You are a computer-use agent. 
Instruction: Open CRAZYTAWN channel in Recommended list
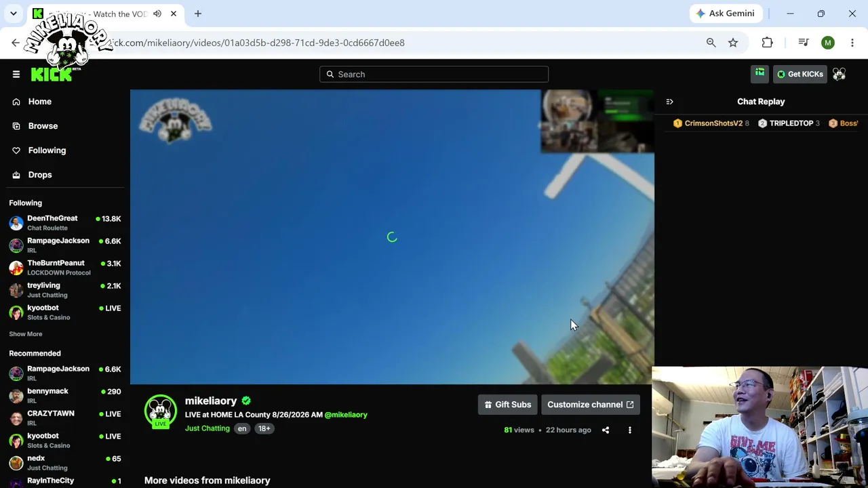(x=65, y=418)
